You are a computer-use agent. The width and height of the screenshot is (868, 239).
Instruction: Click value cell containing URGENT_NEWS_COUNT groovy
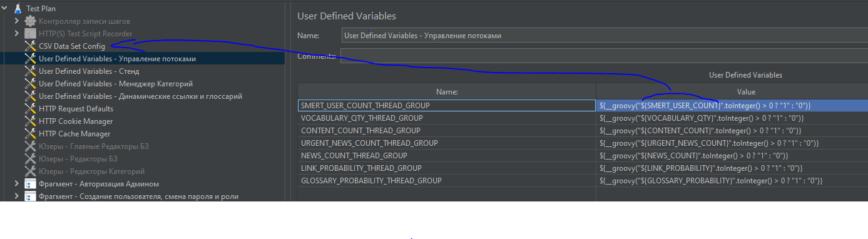732,143
